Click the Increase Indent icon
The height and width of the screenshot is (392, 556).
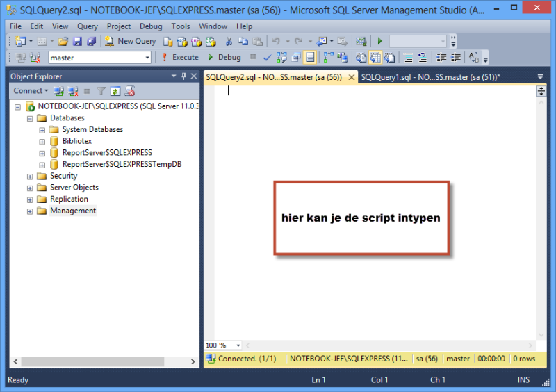point(455,58)
